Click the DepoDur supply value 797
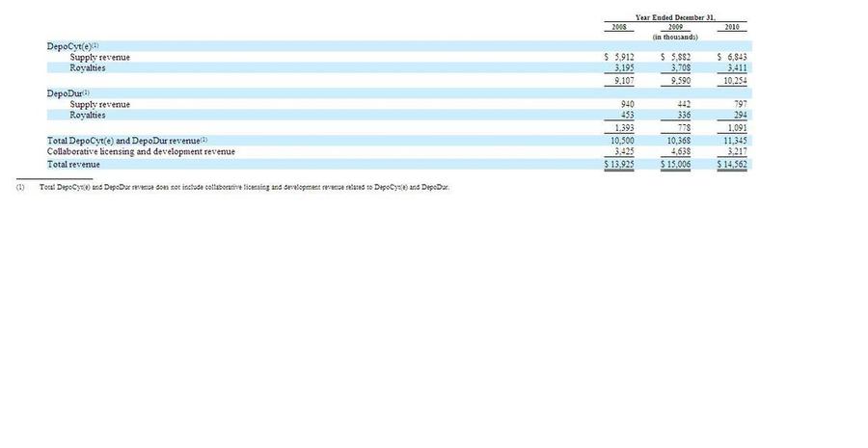Viewport: 868px width, 448px height. coord(741,104)
